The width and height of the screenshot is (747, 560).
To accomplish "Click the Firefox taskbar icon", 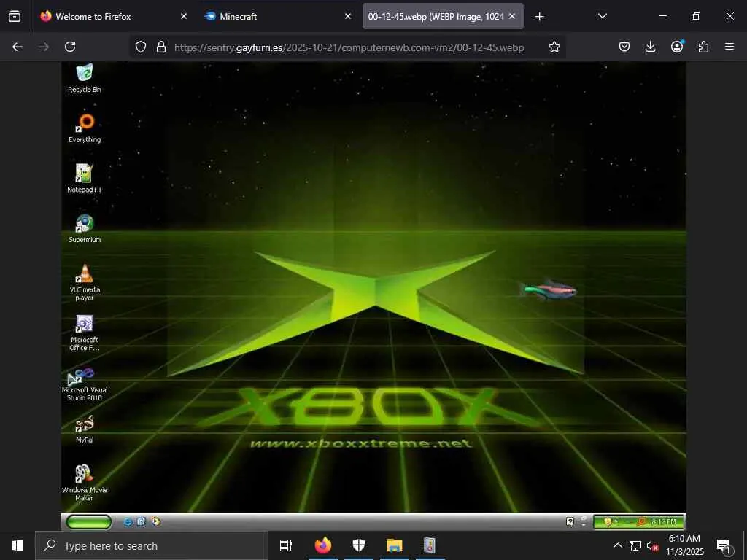I will [323, 545].
